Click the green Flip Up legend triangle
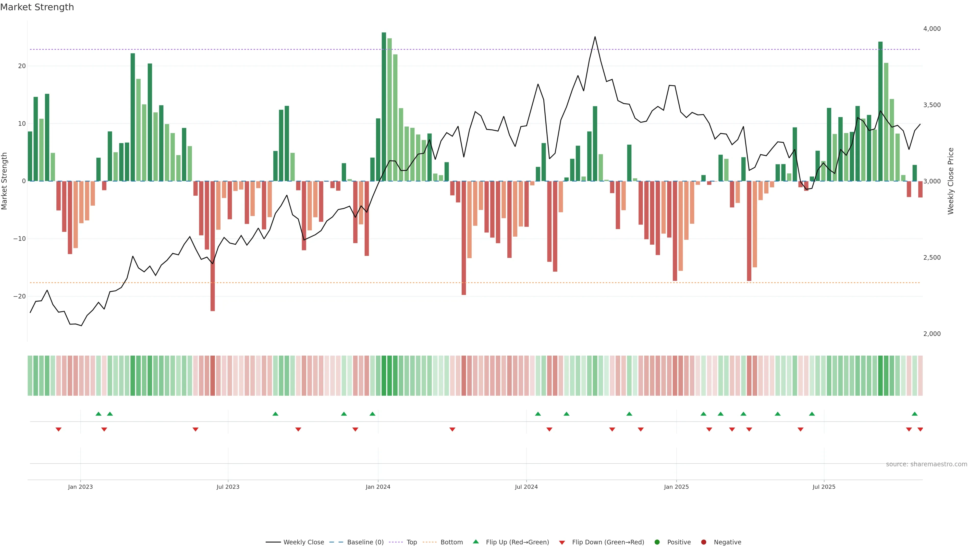 [x=475, y=542]
